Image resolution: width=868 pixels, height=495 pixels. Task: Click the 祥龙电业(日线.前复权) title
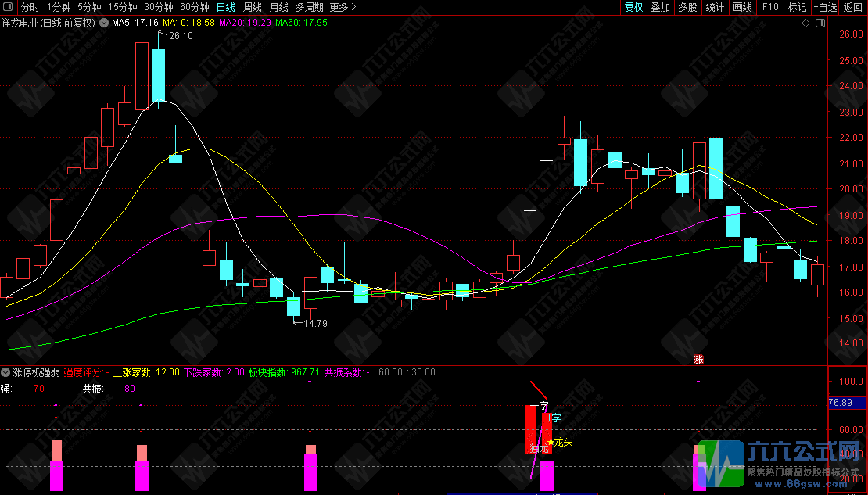(x=48, y=23)
